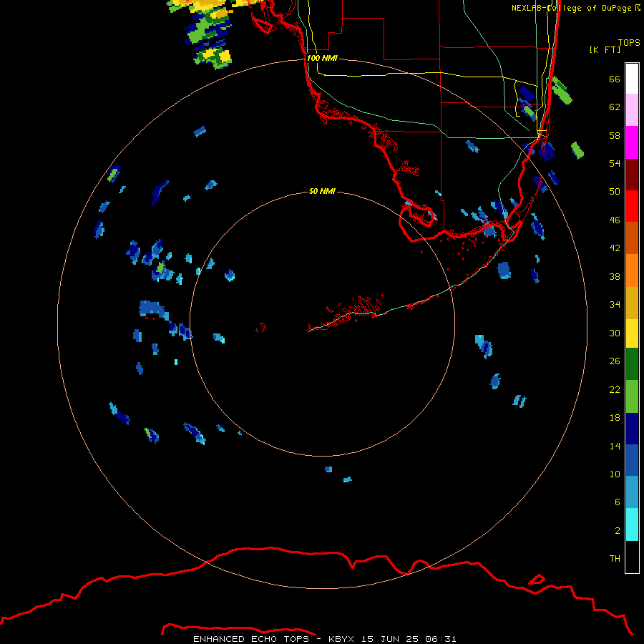
Task: Click the legend value 42
Action: [x=615, y=248]
